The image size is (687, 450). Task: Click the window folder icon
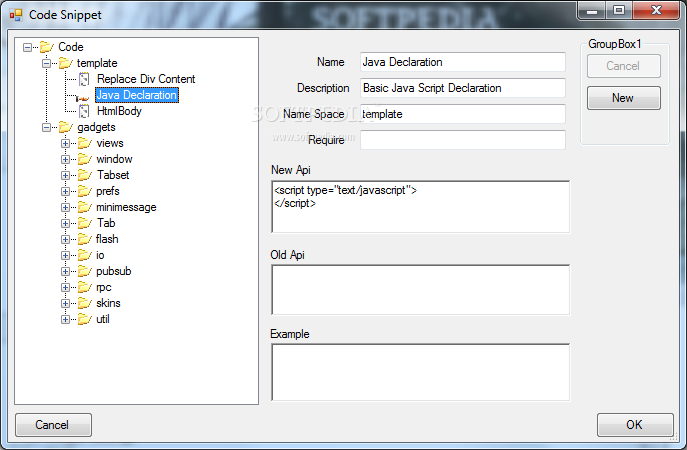[x=85, y=159]
